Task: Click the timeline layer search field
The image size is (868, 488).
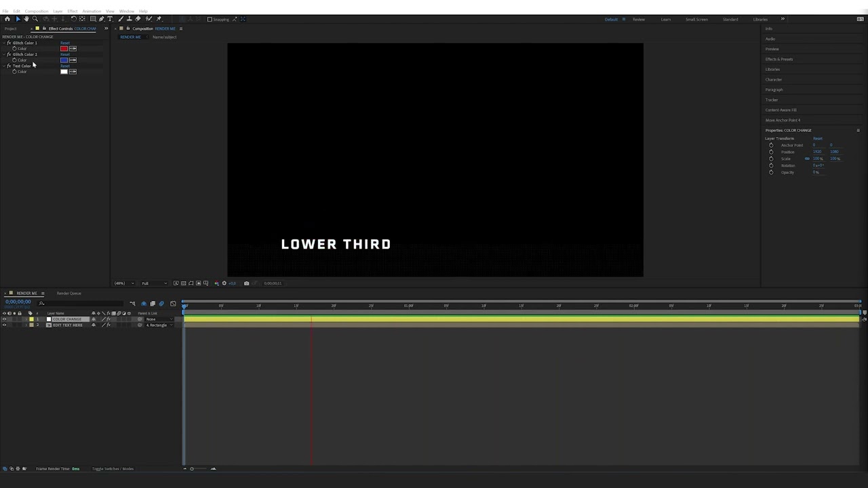Action: [81, 303]
